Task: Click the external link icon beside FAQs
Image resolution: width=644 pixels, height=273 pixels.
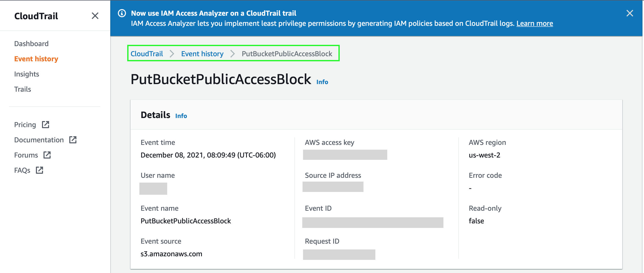Action: pyautogui.click(x=39, y=170)
